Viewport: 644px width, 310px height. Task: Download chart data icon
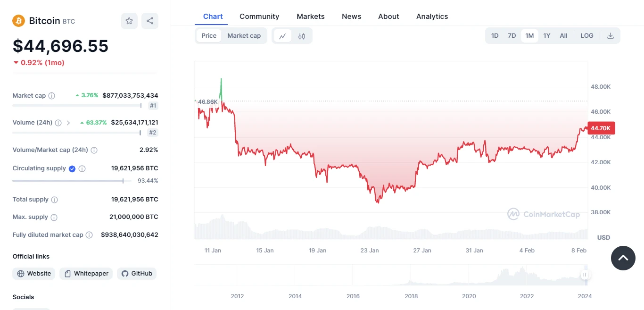(611, 36)
